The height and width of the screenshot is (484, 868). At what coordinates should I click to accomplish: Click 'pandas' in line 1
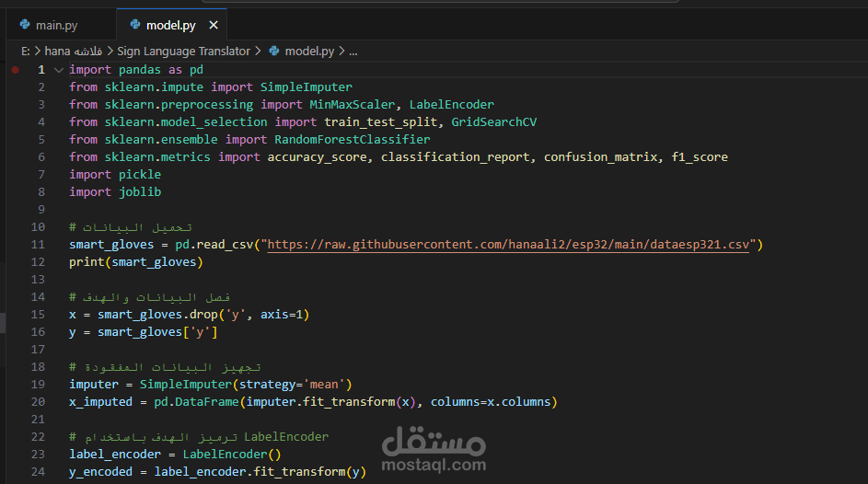tap(140, 70)
